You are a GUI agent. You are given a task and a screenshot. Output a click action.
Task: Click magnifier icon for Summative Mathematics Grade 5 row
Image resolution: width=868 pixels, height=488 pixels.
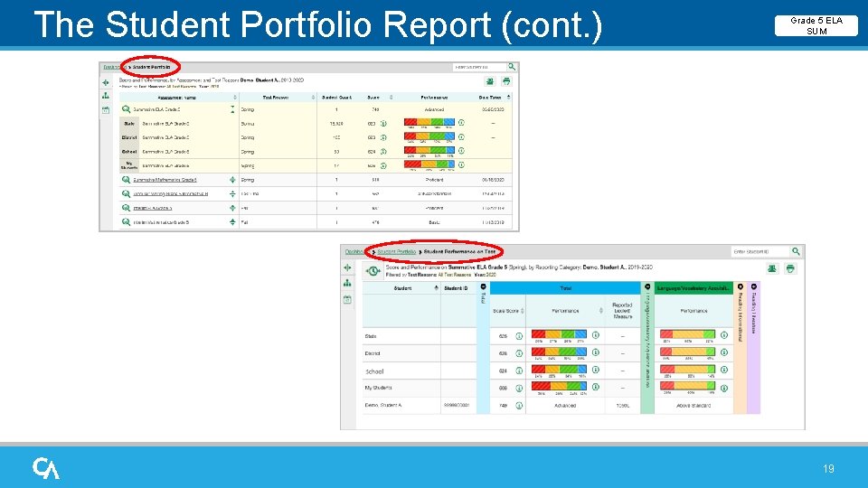tap(126, 179)
